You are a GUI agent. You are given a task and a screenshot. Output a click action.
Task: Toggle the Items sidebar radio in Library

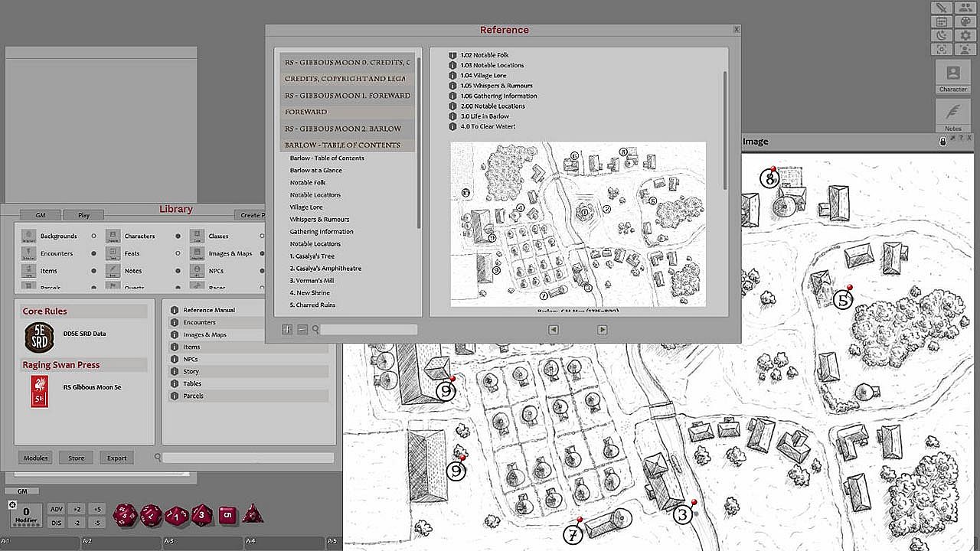[x=93, y=271]
